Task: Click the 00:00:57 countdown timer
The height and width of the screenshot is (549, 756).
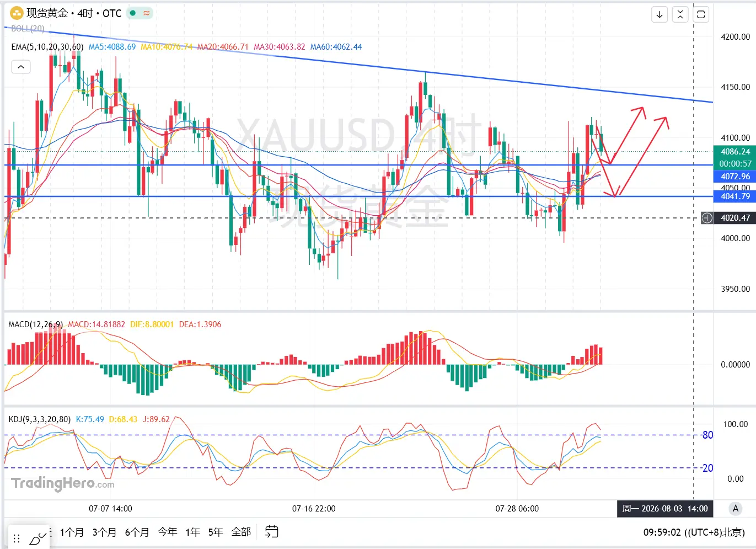Action: tap(735, 164)
